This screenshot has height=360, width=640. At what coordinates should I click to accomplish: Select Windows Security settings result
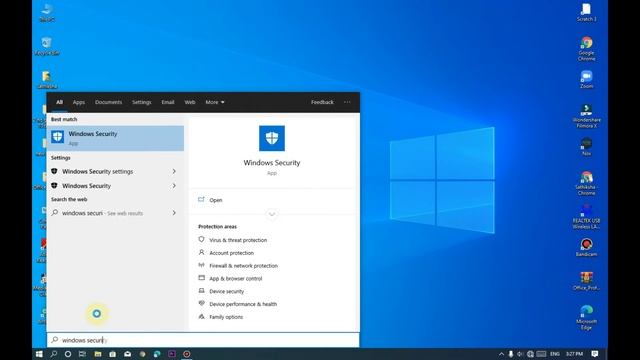[x=115, y=171]
